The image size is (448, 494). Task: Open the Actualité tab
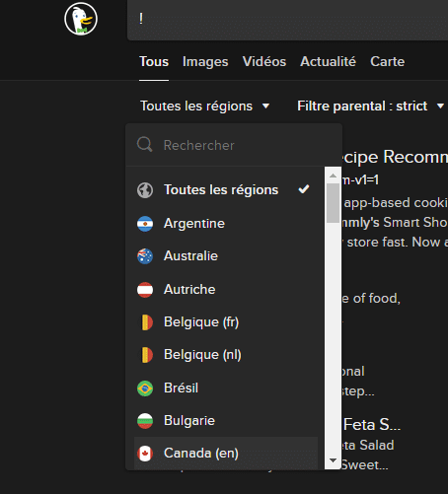tap(328, 61)
